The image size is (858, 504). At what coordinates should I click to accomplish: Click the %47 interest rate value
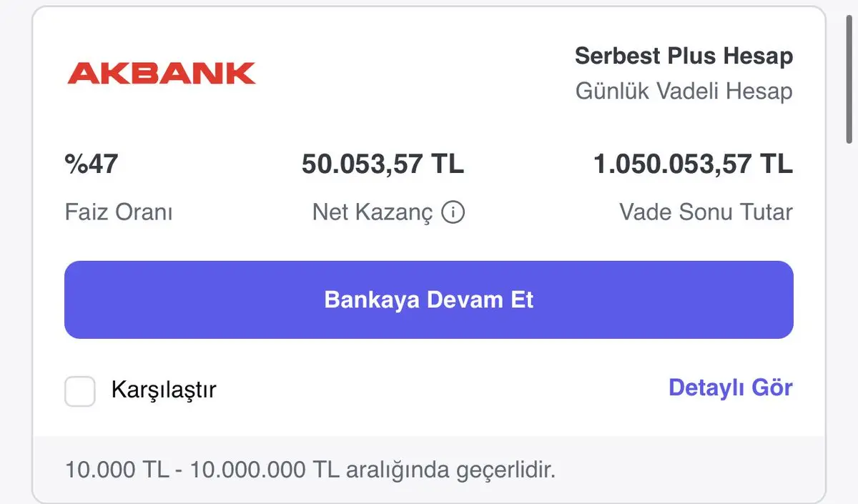tap(92, 164)
